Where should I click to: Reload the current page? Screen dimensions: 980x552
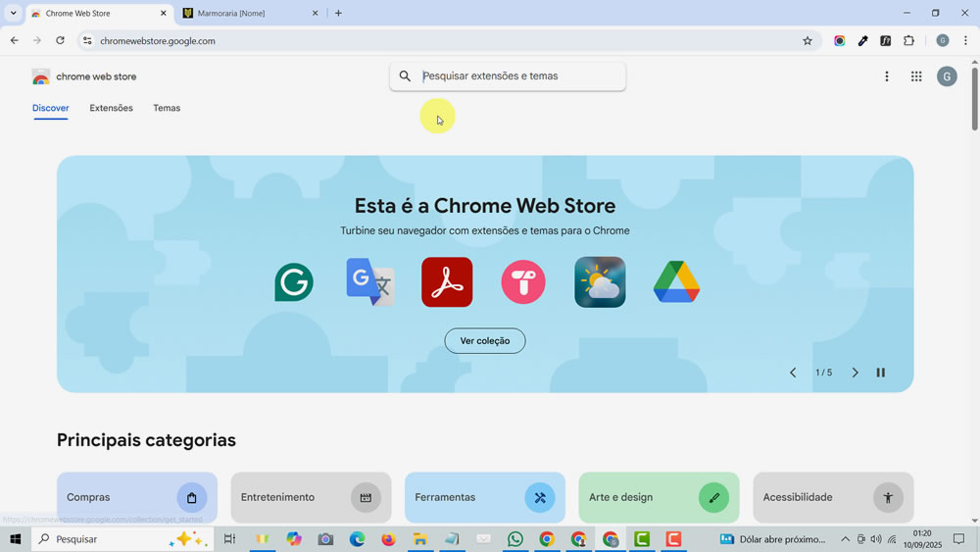click(60, 40)
